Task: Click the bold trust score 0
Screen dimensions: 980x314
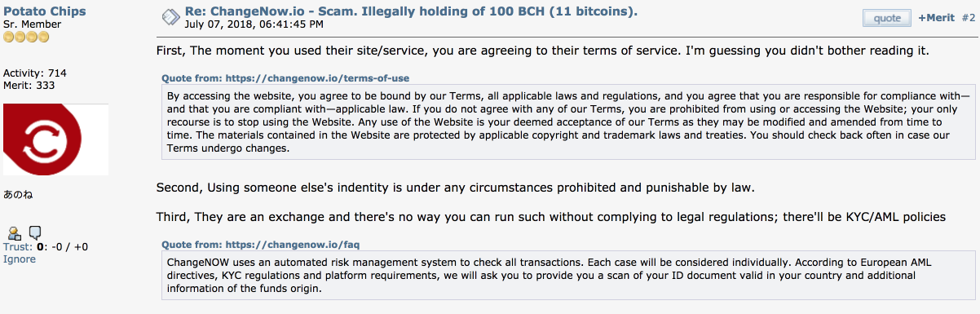Action: click(x=39, y=246)
